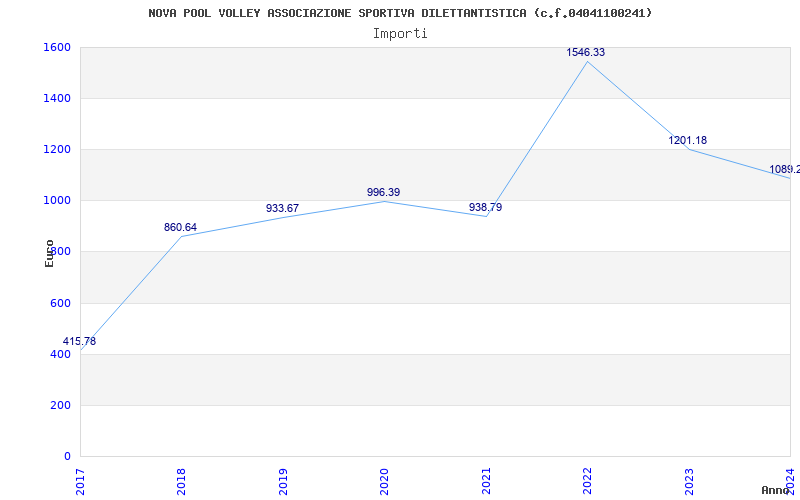Select the 933.67 data label
The width and height of the screenshot is (800, 500).
[282, 208]
